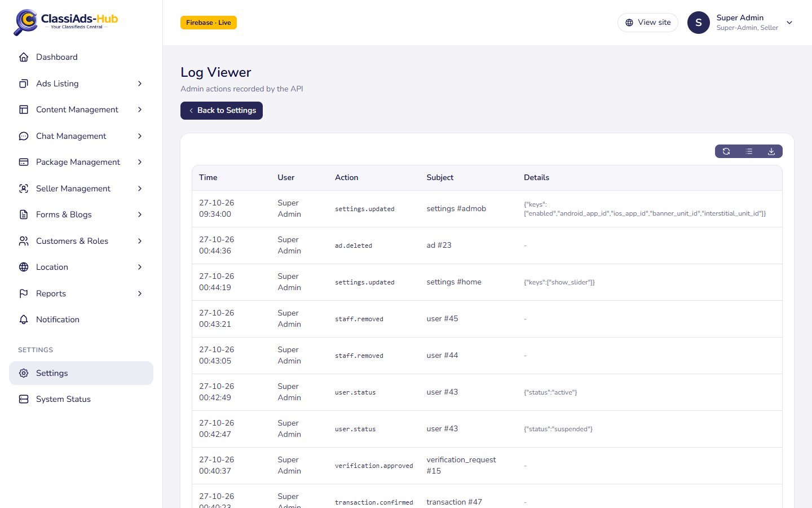Click the System Status server icon
This screenshot has height=508, width=812.
[x=24, y=399]
